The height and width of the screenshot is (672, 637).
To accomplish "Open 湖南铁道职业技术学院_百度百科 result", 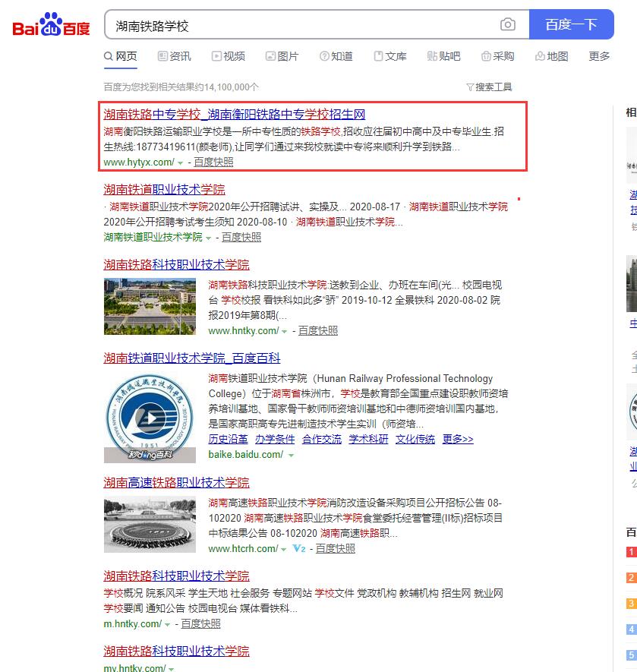I will pyautogui.click(x=191, y=358).
